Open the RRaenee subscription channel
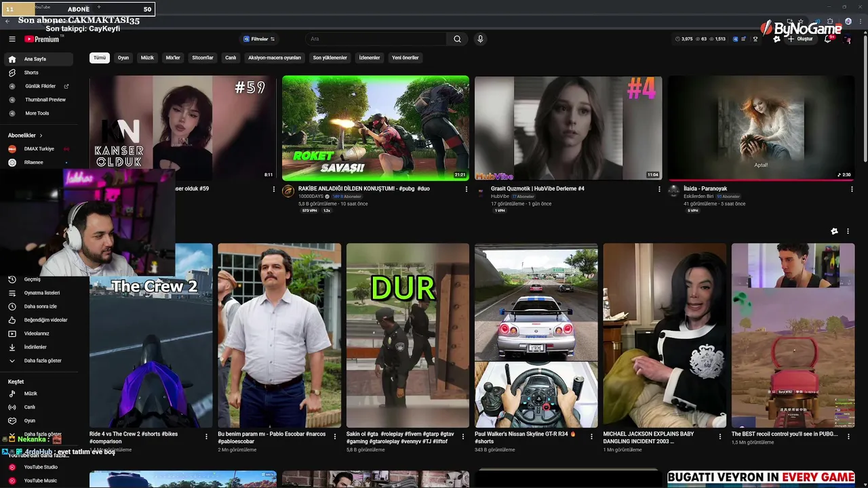This screenshot has height=488, width=868. tap(37, 163)
